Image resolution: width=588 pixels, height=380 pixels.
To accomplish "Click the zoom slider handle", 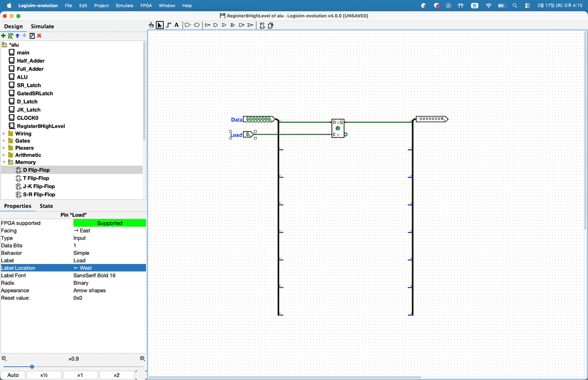I will point(32,367).
